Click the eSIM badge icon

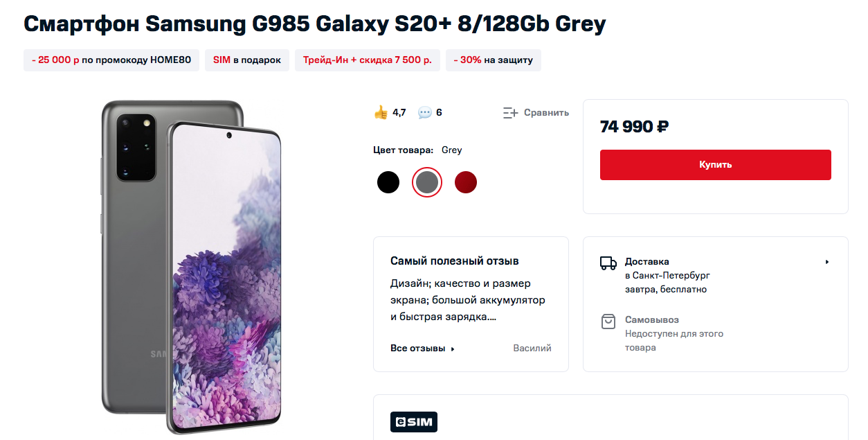click(x=413, y=422)
